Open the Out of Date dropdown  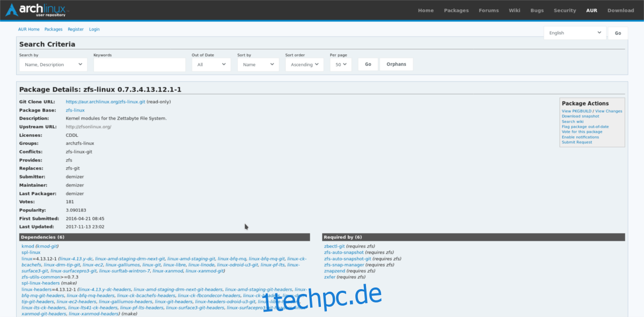point(211,64)
